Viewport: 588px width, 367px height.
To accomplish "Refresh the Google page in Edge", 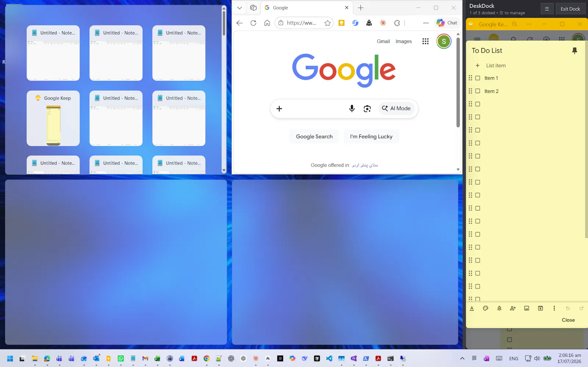I will 253,23.
